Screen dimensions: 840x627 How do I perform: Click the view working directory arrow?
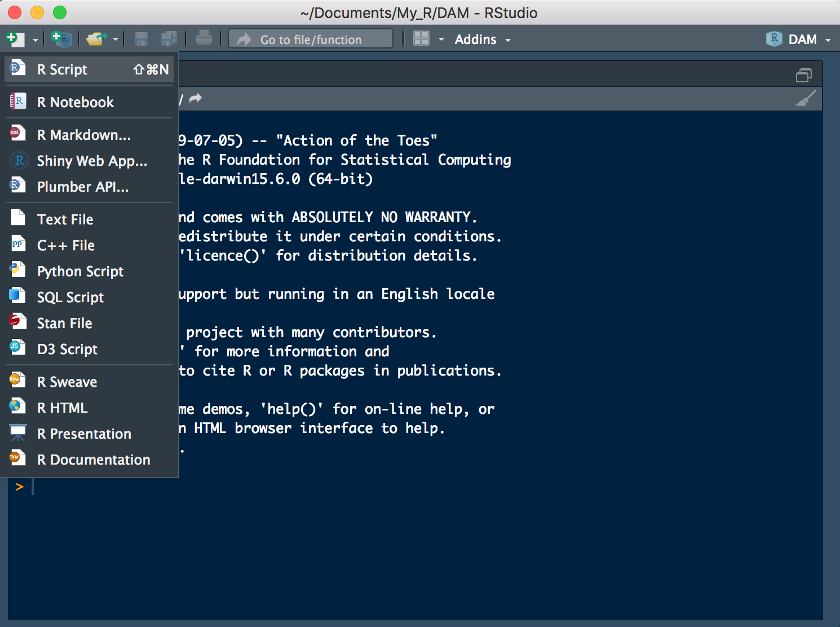point(195,99)
